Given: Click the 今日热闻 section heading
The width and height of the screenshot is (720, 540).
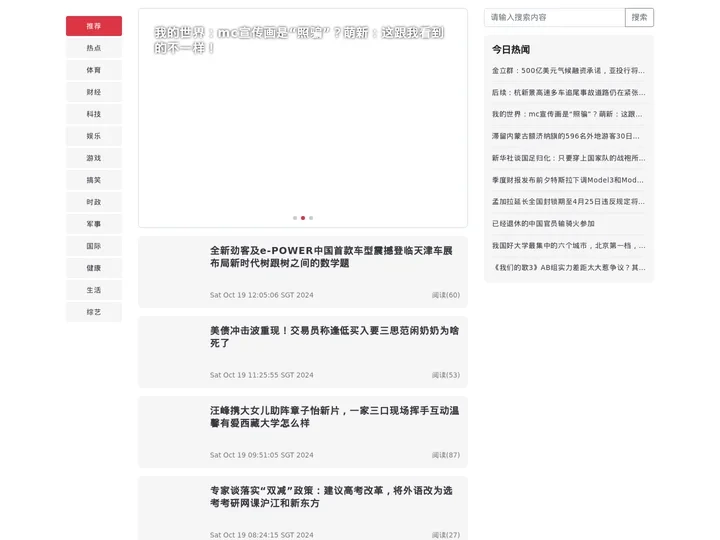Looking at the screenshot, I should pos(511,50).
